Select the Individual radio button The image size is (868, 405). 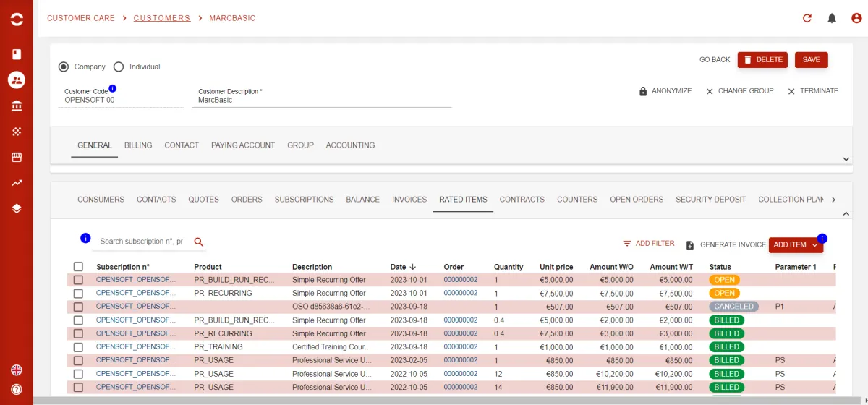119,67
